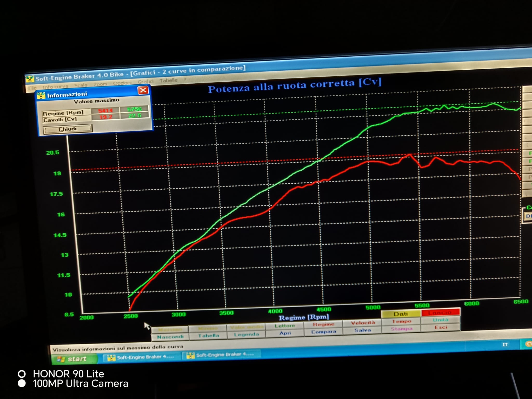Open the Scala menu

point(81,85)
